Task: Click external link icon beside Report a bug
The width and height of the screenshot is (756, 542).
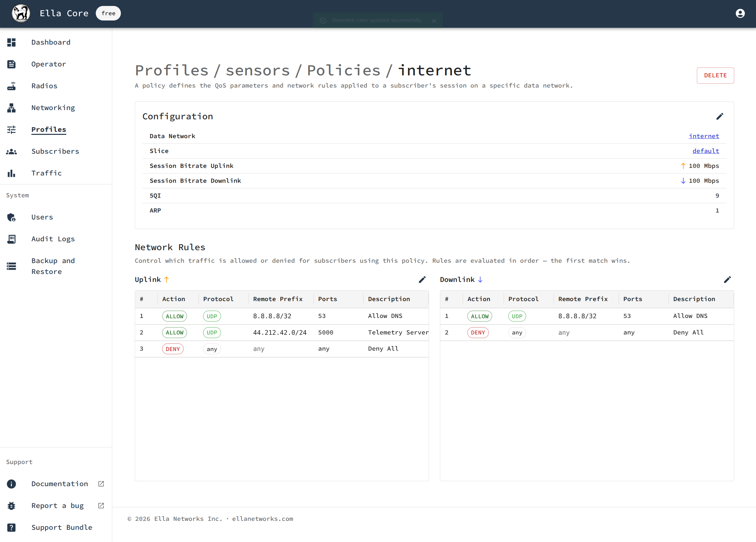Action: (101, 506)
